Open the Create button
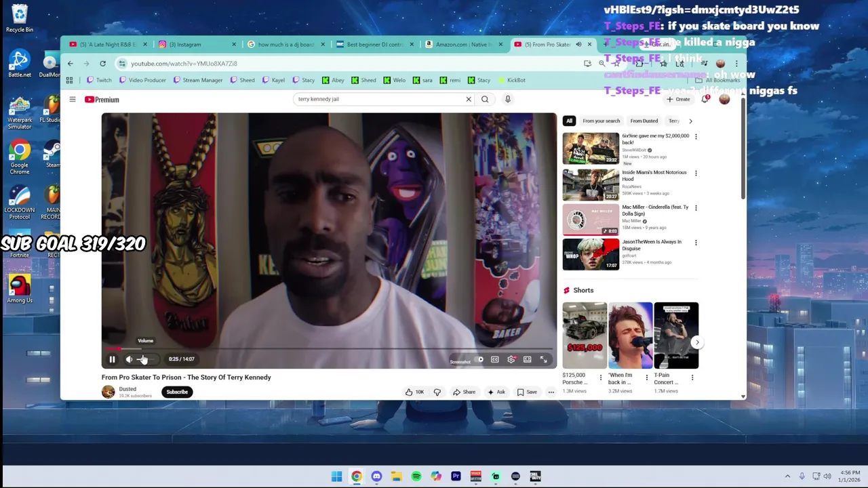868x488 pixels. 678,100
